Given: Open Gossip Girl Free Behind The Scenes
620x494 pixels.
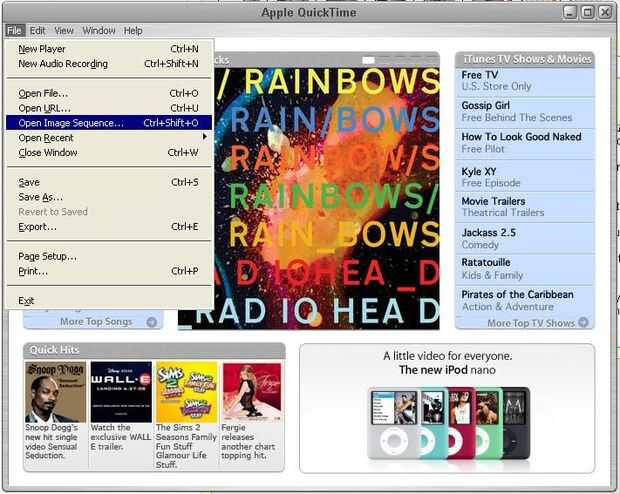Looking at the screenshot, I should coord(525,112).
